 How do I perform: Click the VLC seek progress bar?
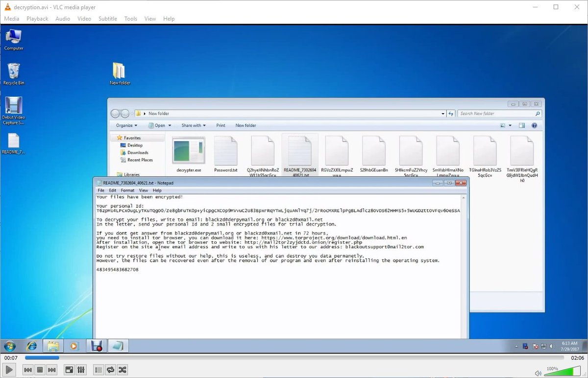[294, 357]
